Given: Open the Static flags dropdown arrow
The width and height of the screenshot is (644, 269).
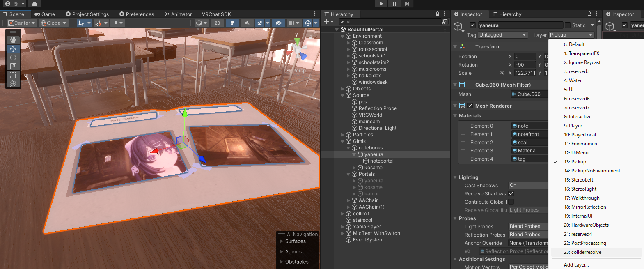Looking at the screenshot, I should point(592,25).
